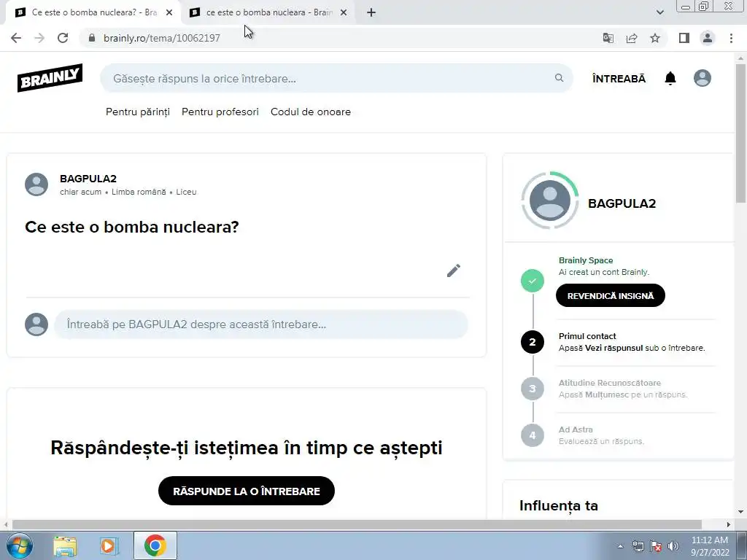The width and height of the screenshot is (747, 560).
Task: Click 'Primul contact' step text
Action: [587, 336]
